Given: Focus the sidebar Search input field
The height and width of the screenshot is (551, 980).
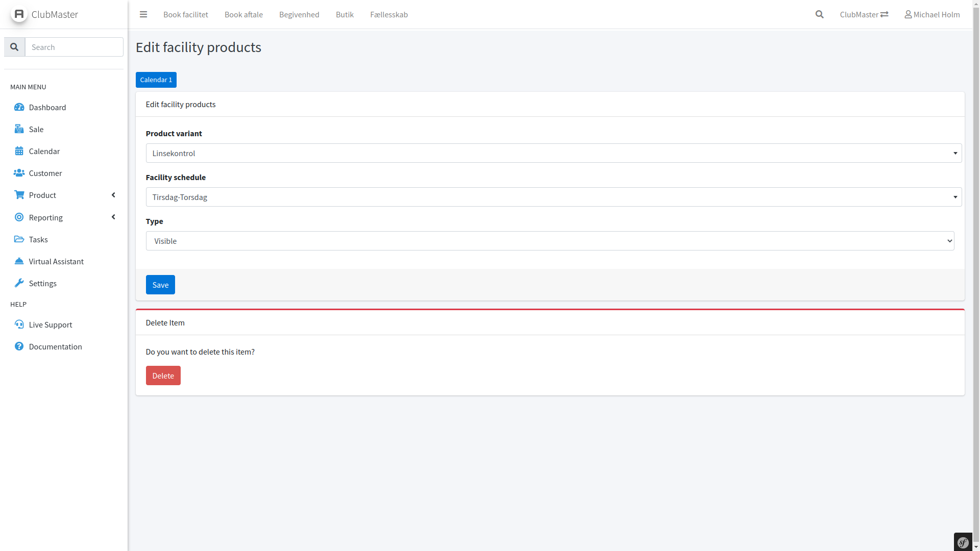Looking at the screenshot, I should click(x=74, y=47).
